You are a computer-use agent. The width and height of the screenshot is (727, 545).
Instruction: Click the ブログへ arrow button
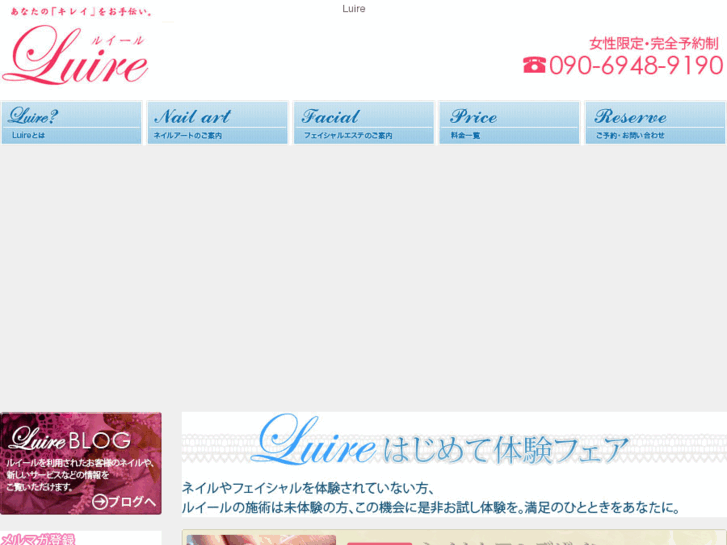click(x=124, y=501)
